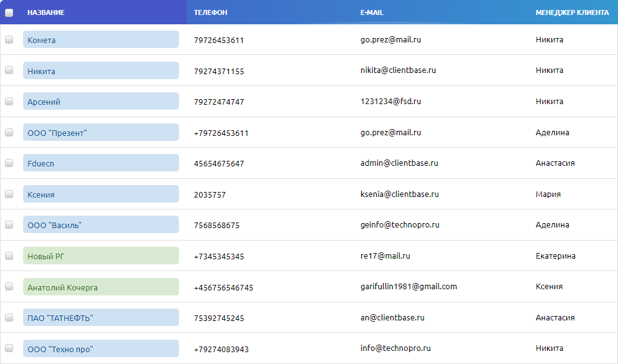Toggle the select-all checkbox in header
Viewport: 618px width, 364px height.
(9, 12)
